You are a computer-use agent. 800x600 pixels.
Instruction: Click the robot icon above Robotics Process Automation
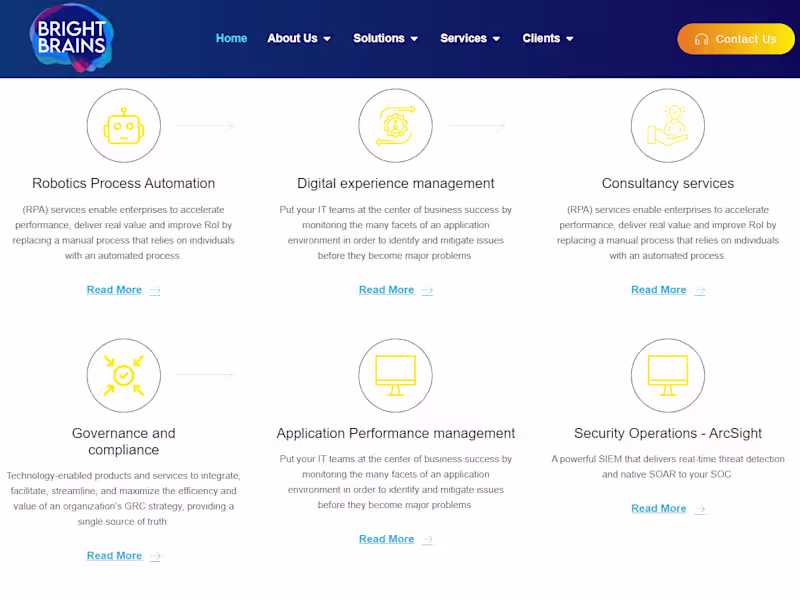[x=123, y=125]
